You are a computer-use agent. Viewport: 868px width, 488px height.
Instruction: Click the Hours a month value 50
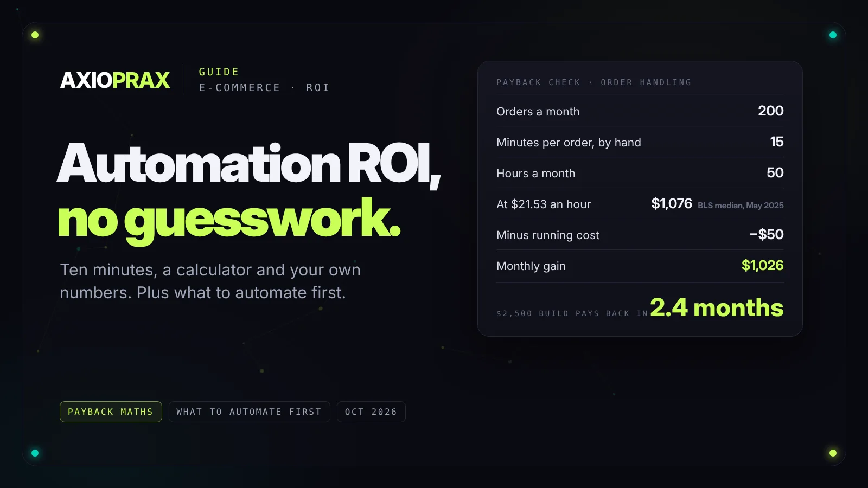pos(775,172)
